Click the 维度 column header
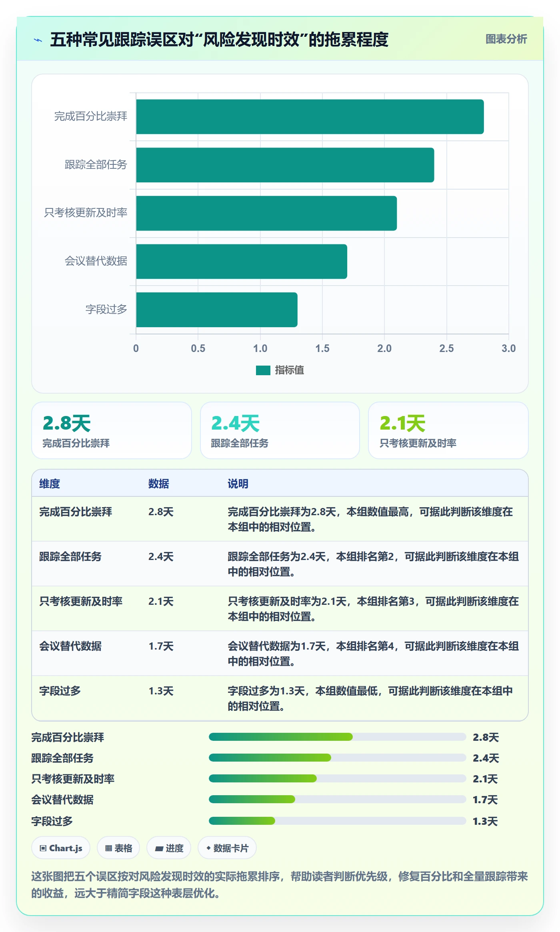The image size is (560, 932). coord(50,484)
